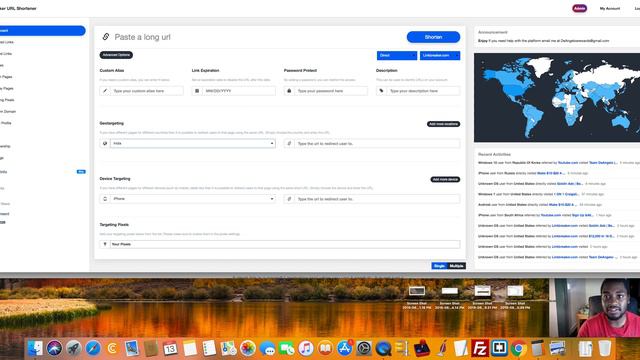Viewport: 640px width, 360px height.
Task: Open the Device Targeting iPhone dropdown
Action: (193, 199)
